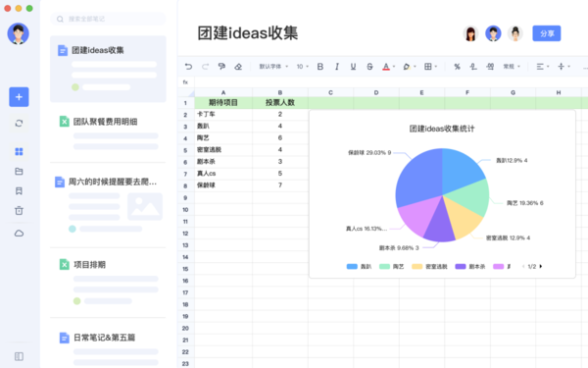The width and height of the screenshot is (588, 368).
Task: Toggle italic formatting
Action: pyautogui.click(x=337, y=67)
